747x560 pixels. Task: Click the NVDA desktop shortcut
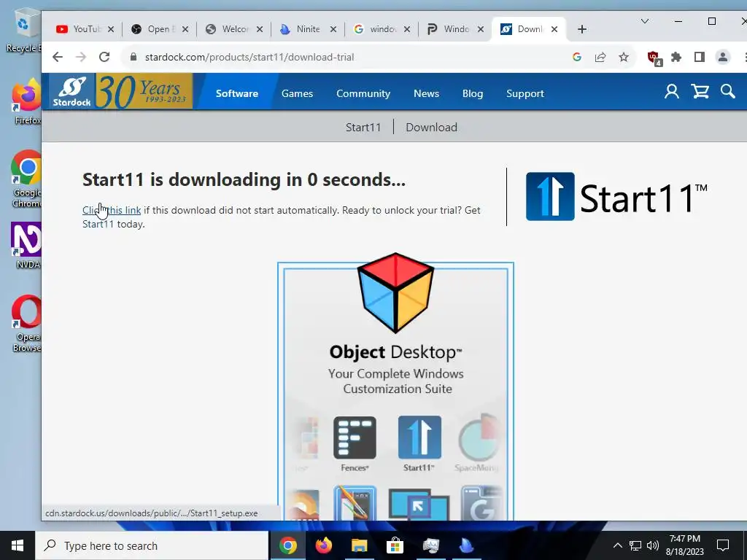click(26, 246)
